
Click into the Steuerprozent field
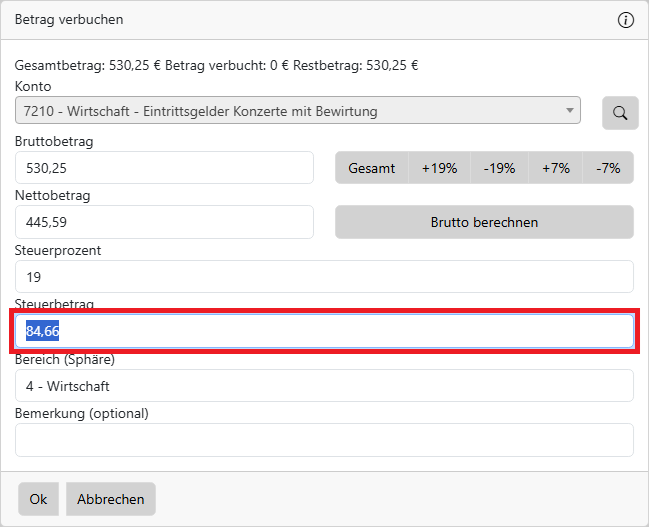(x=324, y=277)
